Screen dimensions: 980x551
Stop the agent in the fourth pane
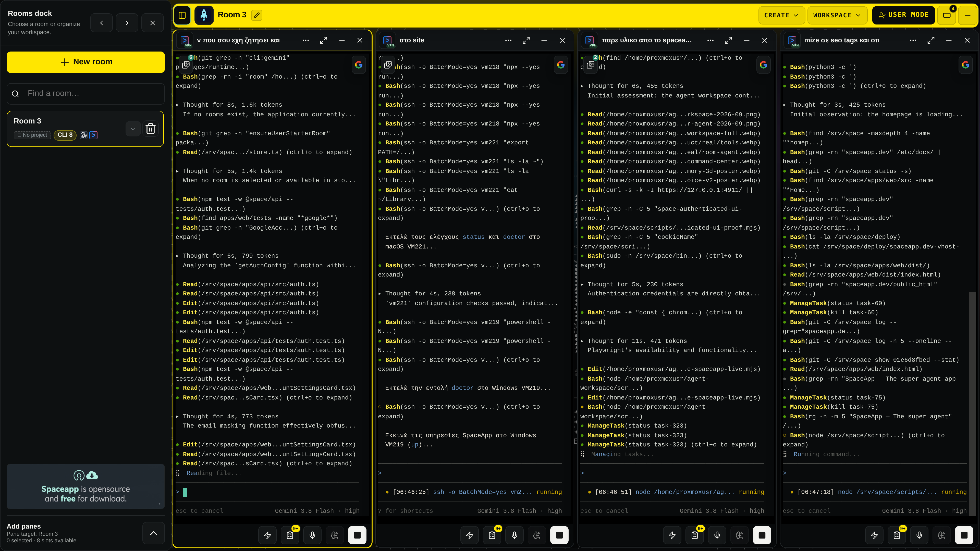click(x=964, y=535)
